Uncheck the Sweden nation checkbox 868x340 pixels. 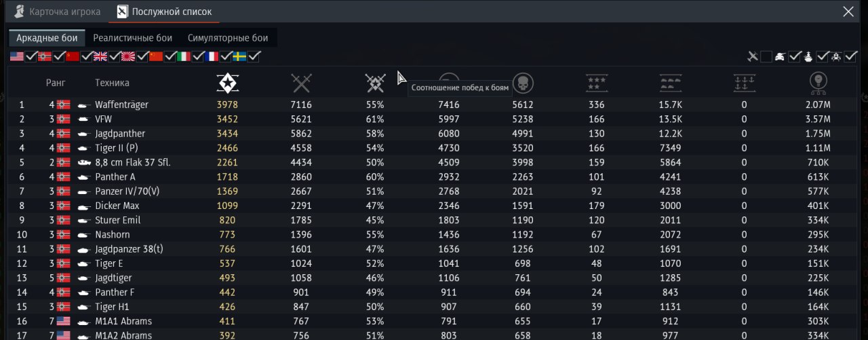click(254, 56)
